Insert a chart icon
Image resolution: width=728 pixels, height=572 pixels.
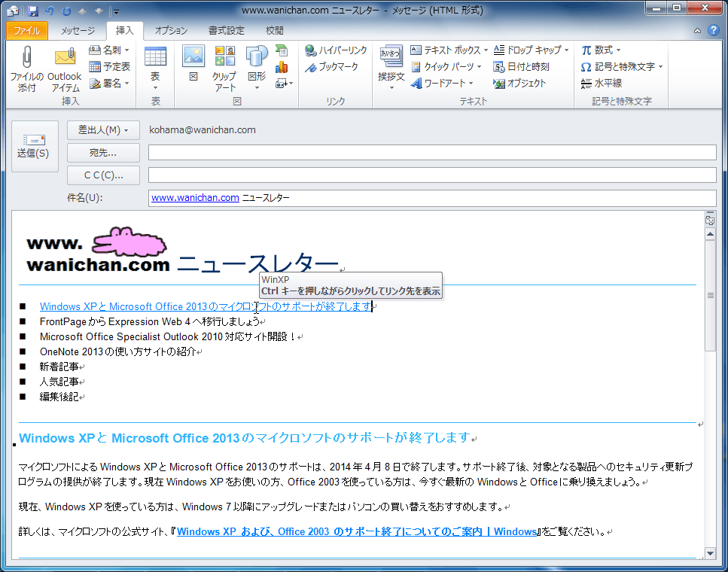pos(282,67)
